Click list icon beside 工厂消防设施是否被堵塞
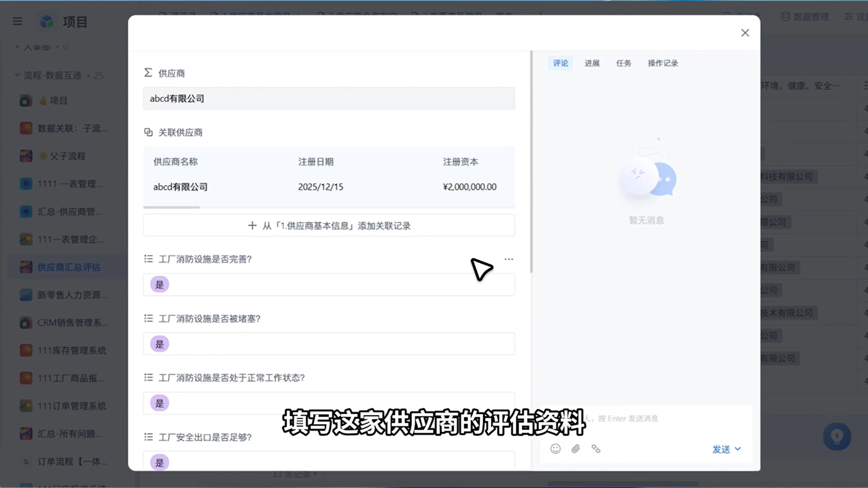868x488 pixels. tap(148, 319)
